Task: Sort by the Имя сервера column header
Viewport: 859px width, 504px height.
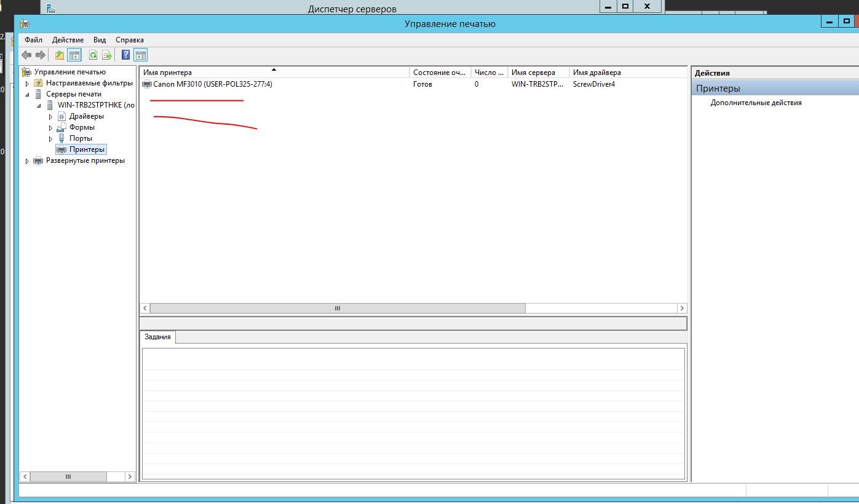Action: click(539, 73)
